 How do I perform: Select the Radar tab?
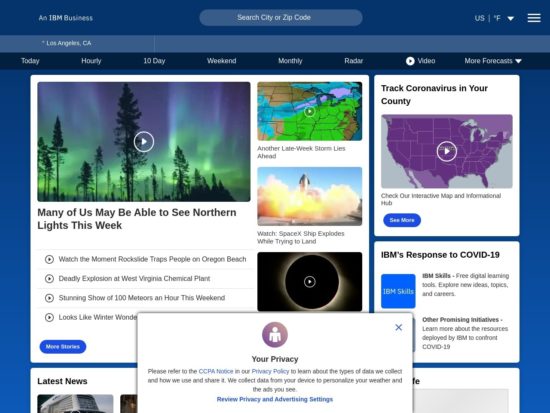pyautogui.click(x=354, y=61)
